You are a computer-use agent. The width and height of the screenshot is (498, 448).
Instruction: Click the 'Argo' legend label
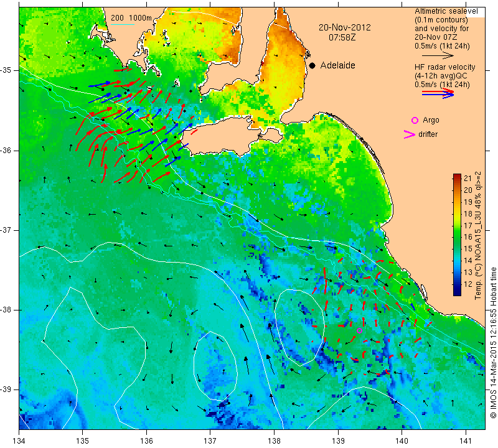431,120
